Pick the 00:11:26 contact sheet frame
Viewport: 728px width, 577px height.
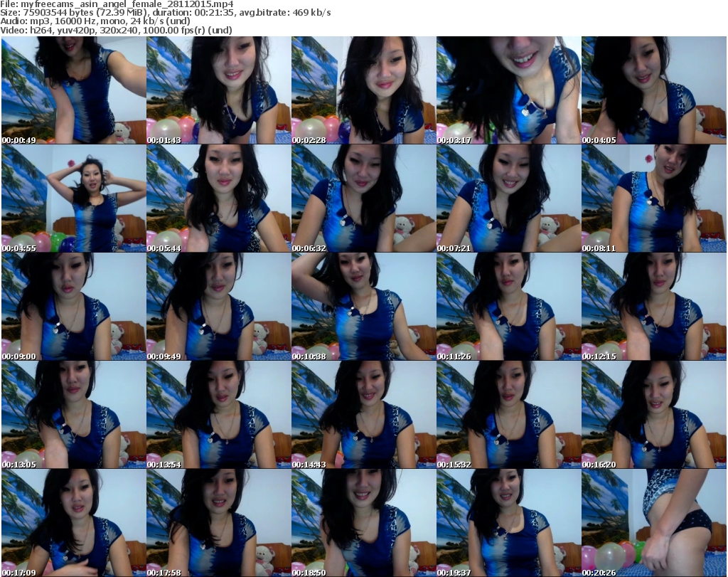(x=508, y=307)
